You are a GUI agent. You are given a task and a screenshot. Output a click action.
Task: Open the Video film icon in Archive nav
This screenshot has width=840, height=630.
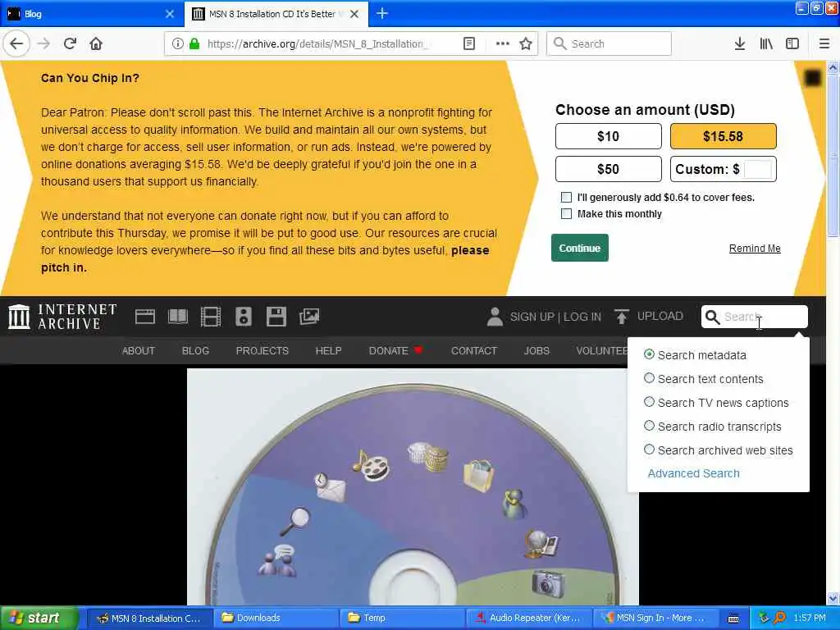pyautogui.click(x=211, y=317)
